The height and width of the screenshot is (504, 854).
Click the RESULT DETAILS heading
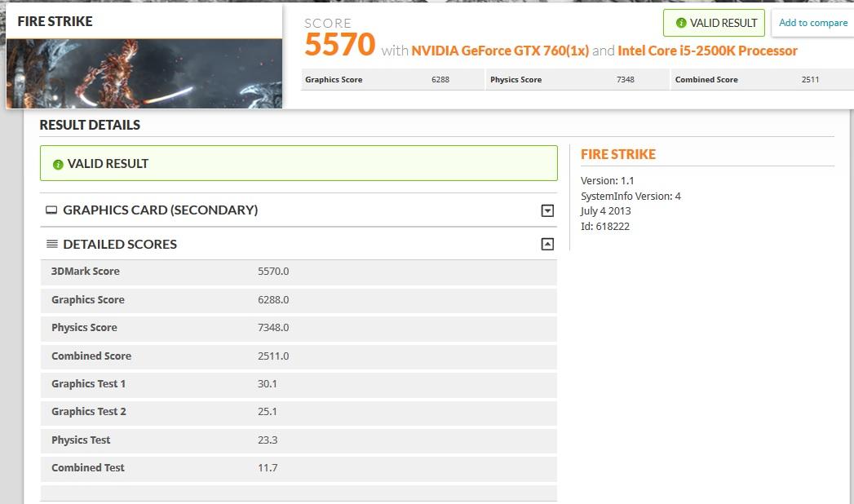click(x=90, y=125)
